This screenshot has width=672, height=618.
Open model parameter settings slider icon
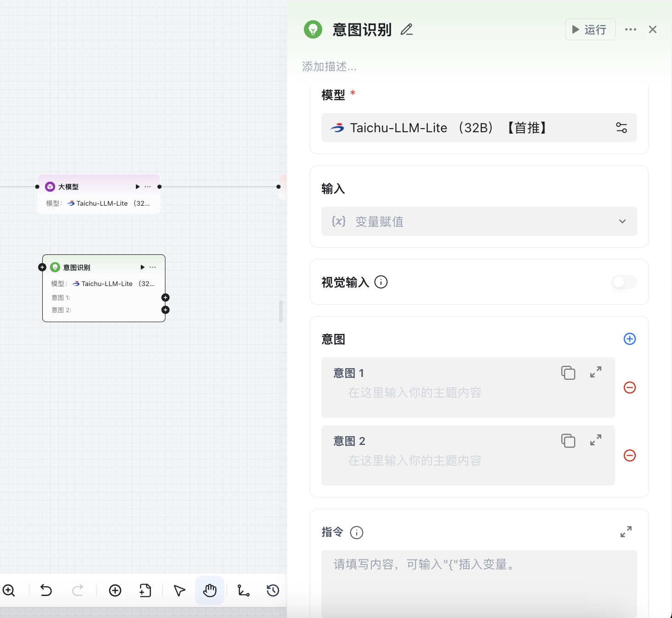point(621,128)
